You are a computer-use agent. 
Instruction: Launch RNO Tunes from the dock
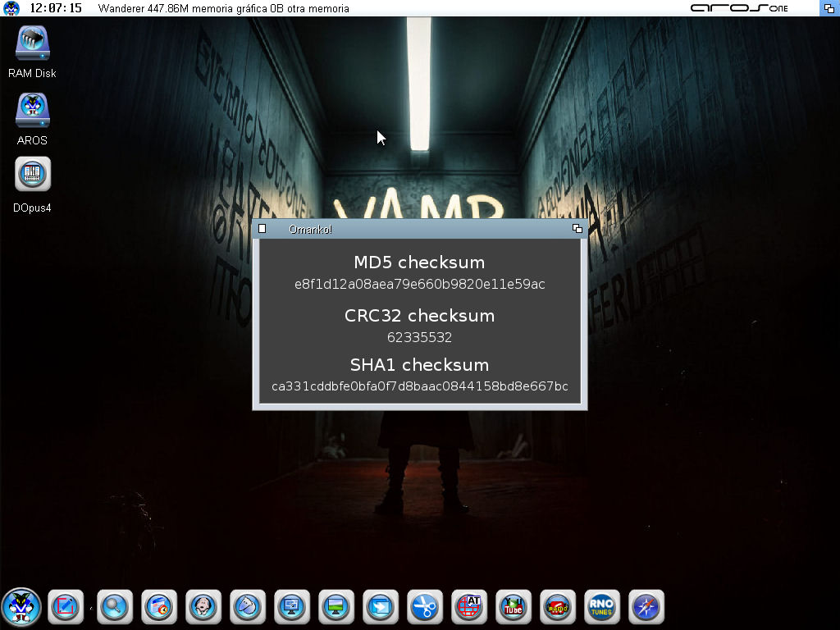601,607
